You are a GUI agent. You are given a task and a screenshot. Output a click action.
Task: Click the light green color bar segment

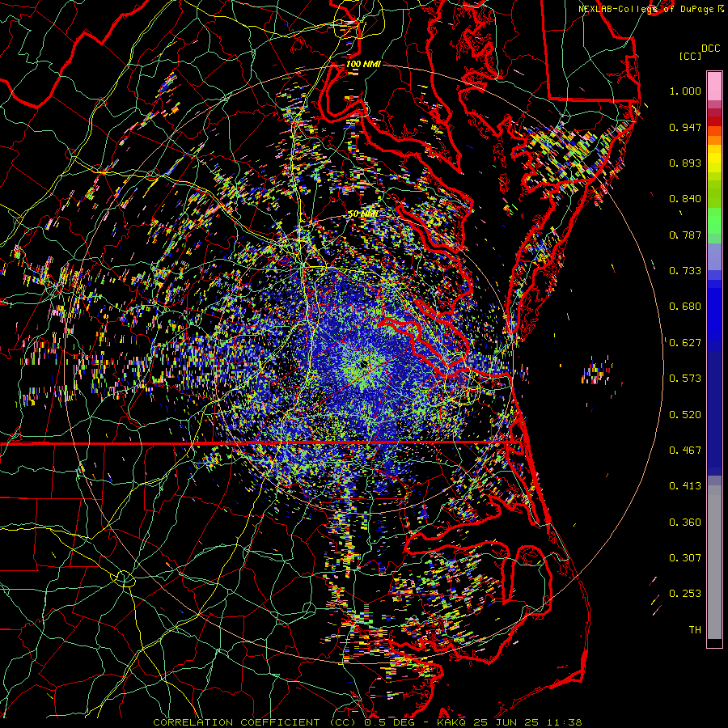714,221
